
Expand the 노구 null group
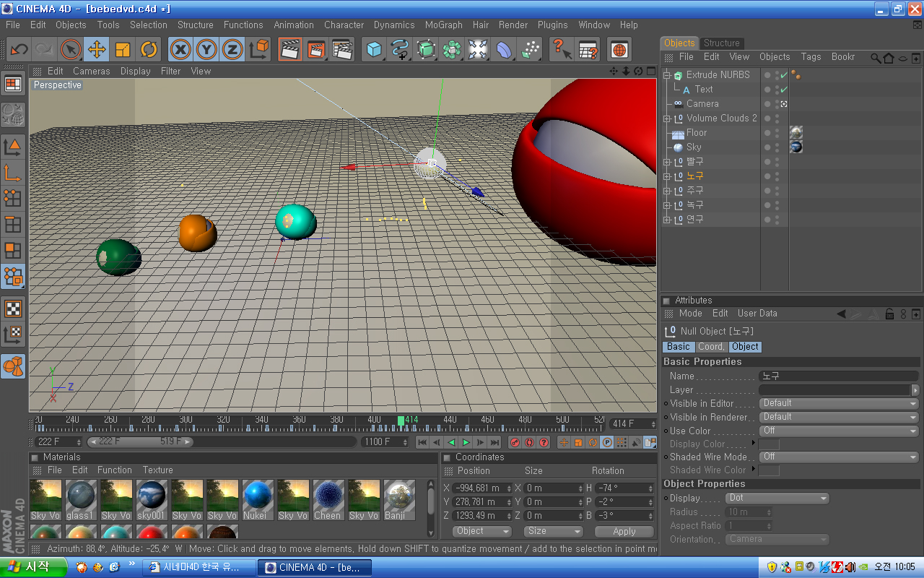coord(667,176)
